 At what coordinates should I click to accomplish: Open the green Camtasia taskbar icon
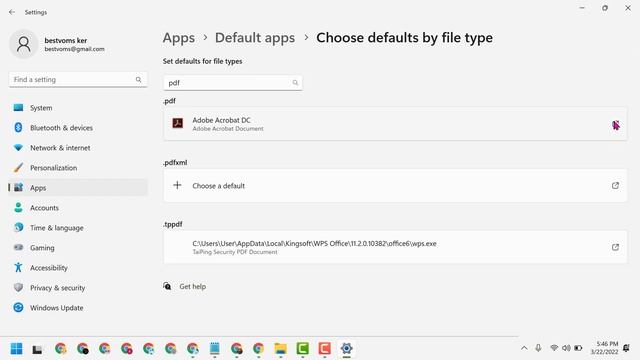tap(302, 349)
